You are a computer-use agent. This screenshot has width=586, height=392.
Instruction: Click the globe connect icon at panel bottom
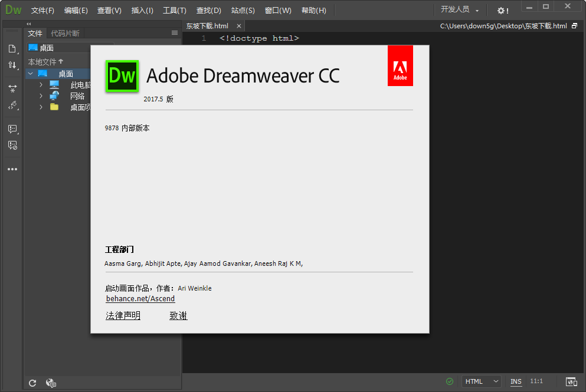(51, 383)
